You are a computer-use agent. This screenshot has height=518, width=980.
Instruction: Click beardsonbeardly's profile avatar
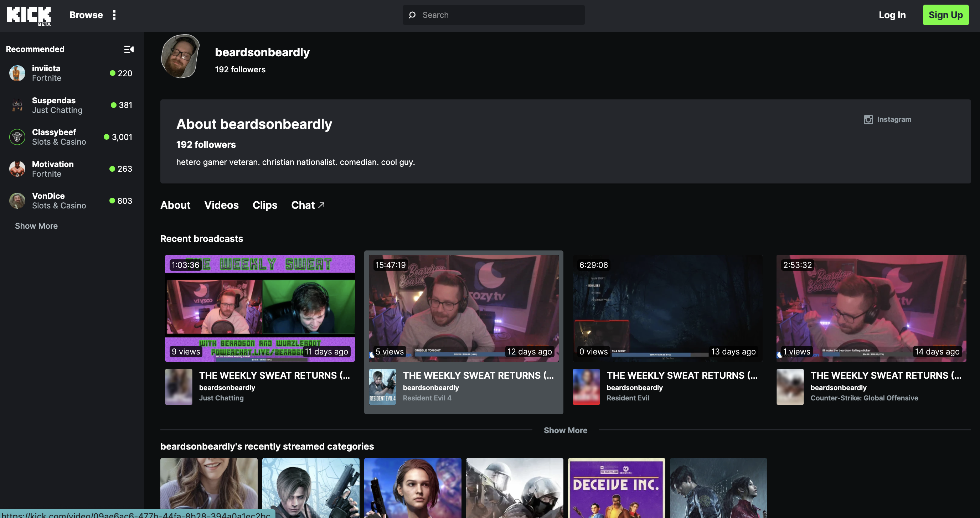(180, 56)
